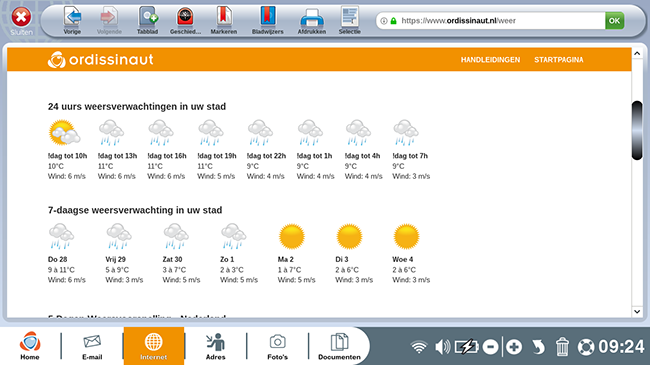Click the speaker volume icon
Screen dimensions: 650x365
point(442,347)
